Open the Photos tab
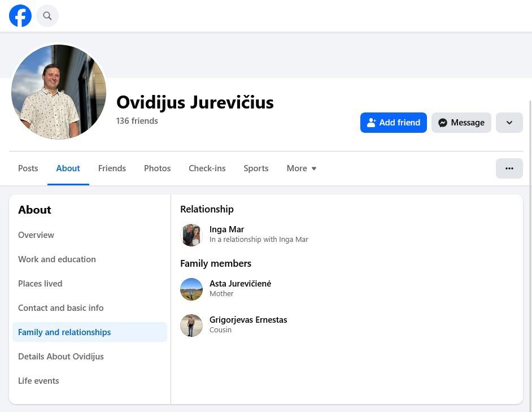Screen dimensions: 532x412 pos(157,168)
